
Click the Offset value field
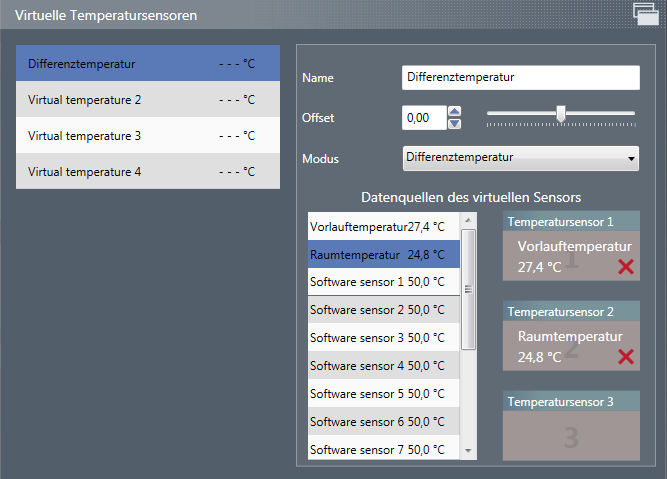[x=423, y=118]
